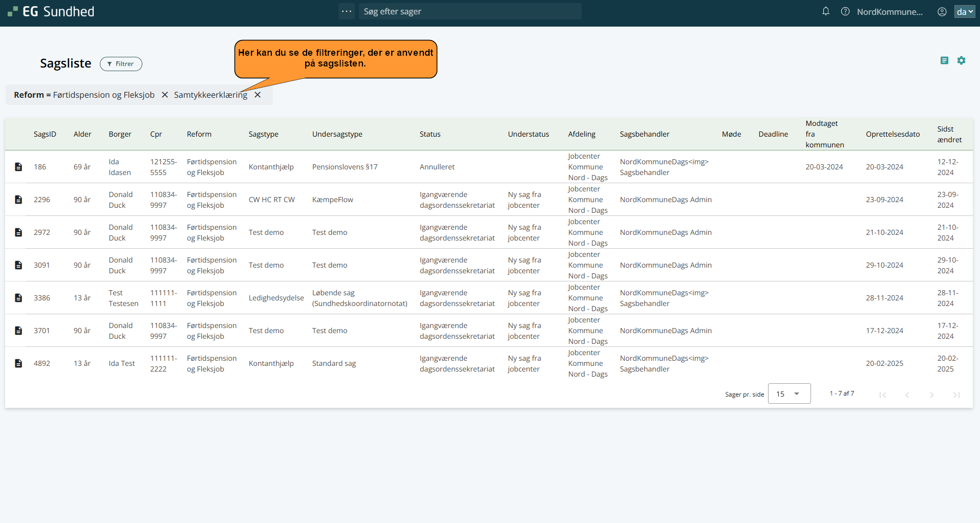Select case ID 2296 cell
Viewport: 980px width, 523px height.
pyautogui.click(x=42, y=200)
